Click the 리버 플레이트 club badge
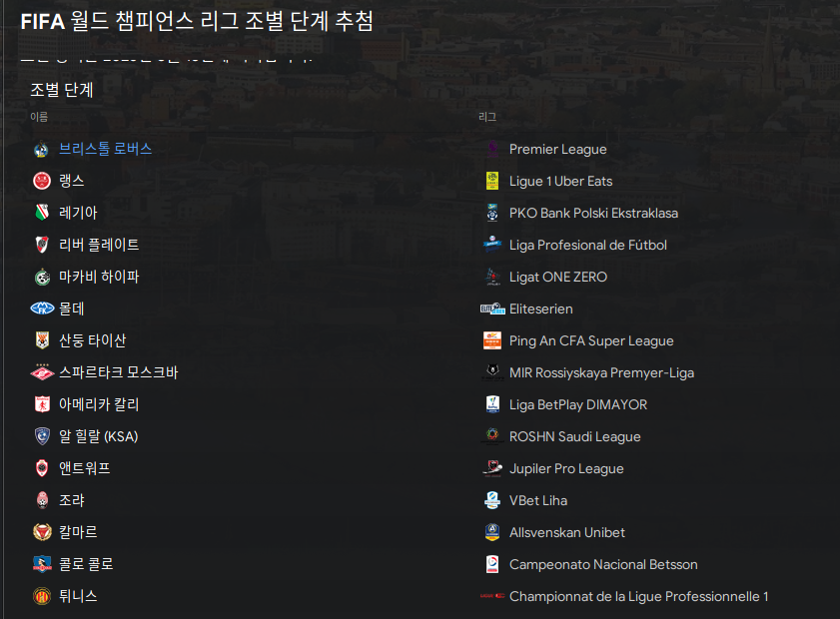840x619 pixels. (x=42, y=245)
